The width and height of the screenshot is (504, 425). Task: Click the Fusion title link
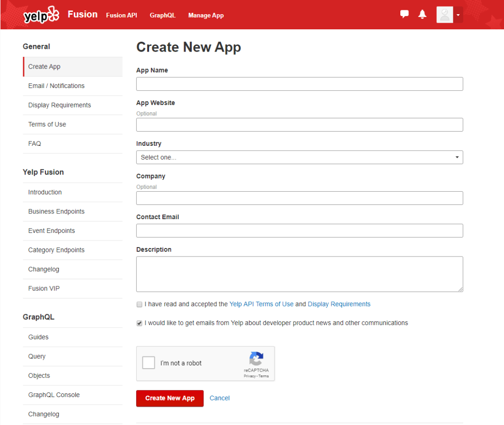83,15
